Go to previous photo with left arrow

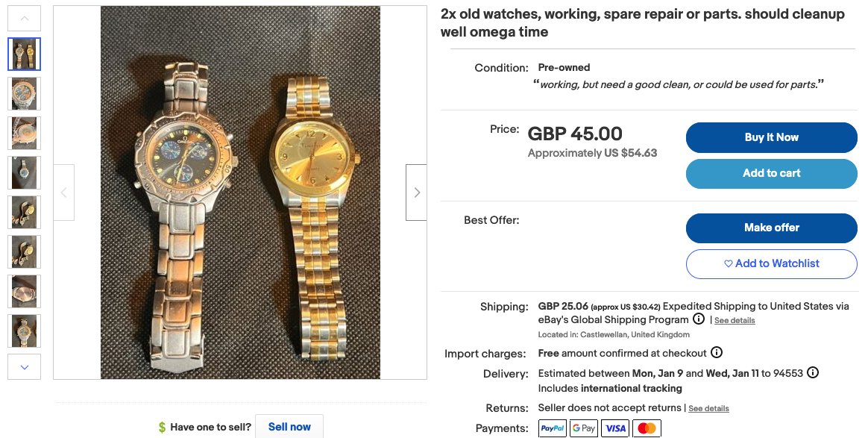coord(64,193)
